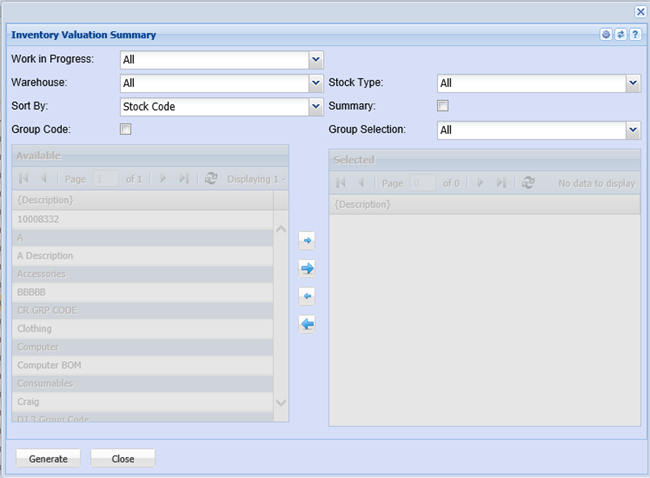Close the dialog with the X button
Viewport: 650px width, 478px height.
(640, 11)
